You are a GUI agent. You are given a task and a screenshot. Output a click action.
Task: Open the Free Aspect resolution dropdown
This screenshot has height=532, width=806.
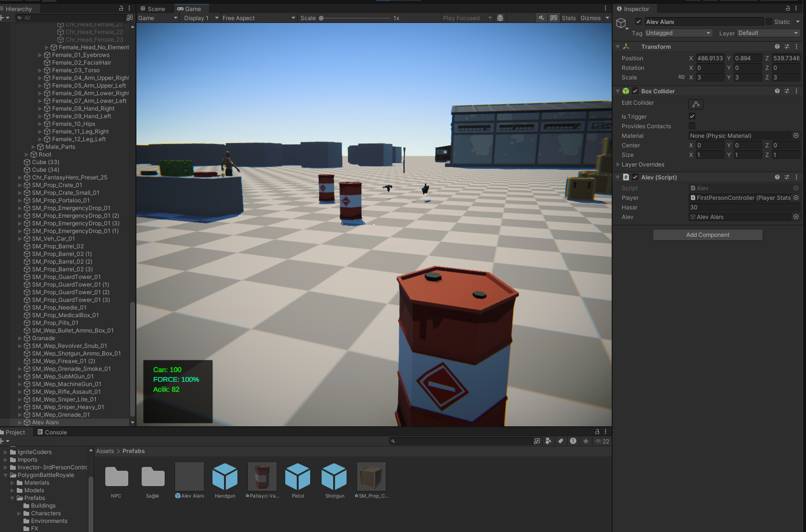click(258, 18)
